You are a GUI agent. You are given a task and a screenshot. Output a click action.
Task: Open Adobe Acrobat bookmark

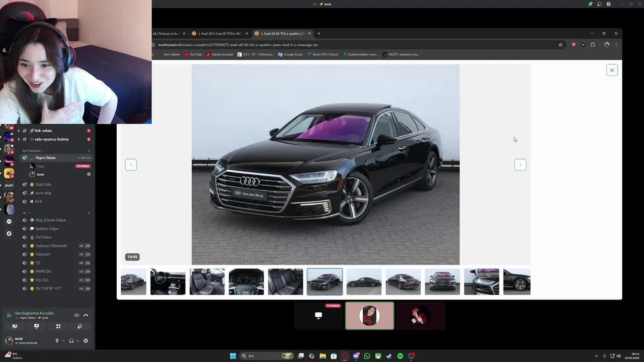(220, 54)
